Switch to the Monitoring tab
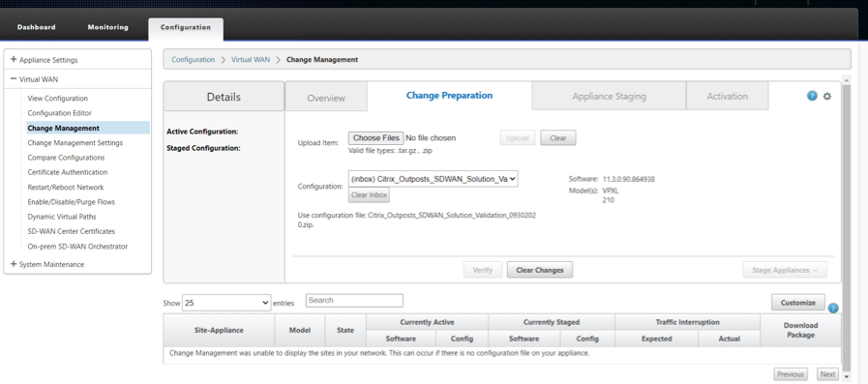Viewport: 868px width, 384px height. pos(108,27)
